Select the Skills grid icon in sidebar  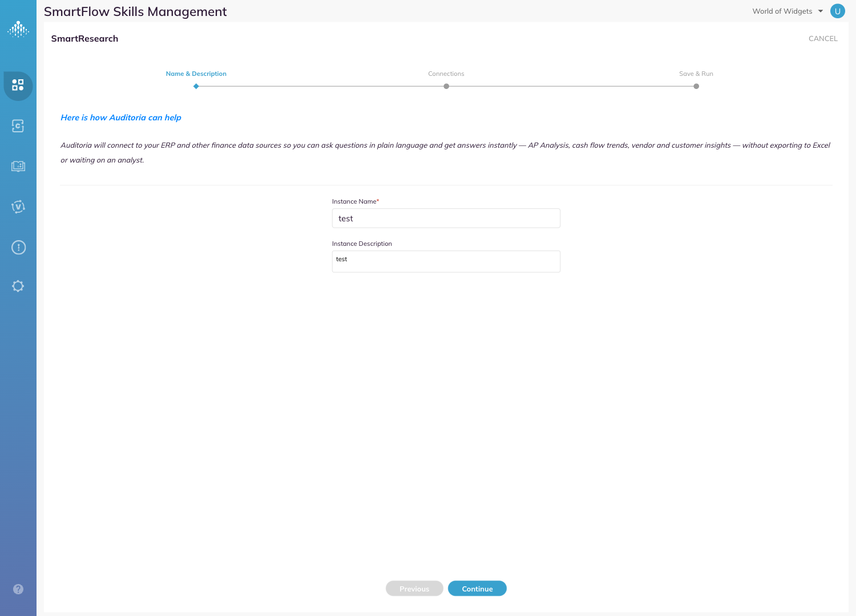coord(18,86)
